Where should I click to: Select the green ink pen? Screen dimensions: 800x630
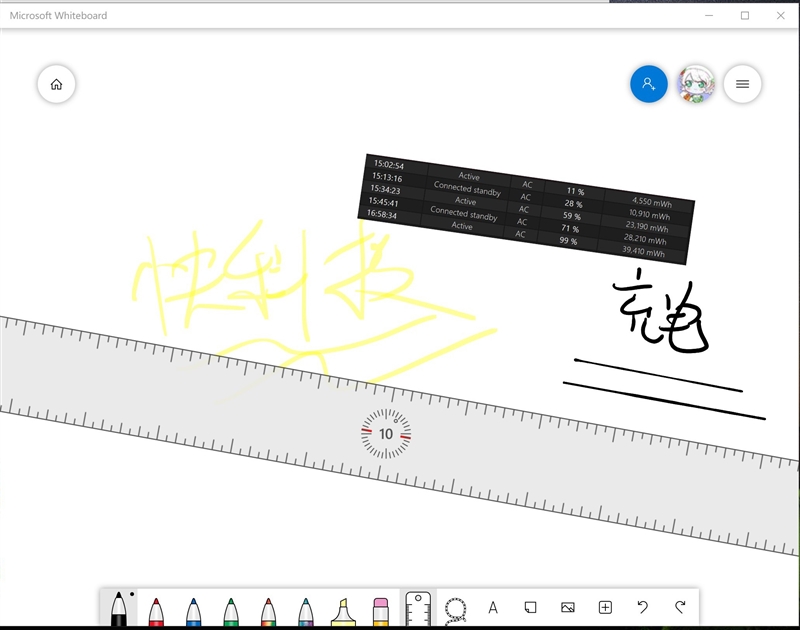click(x=230, y=608)
